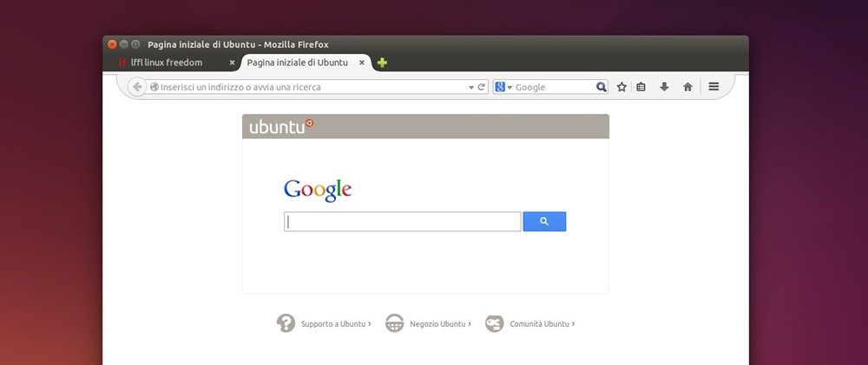Go to home page icon
Screen dimensions: 868x365
tap(687, 87)
